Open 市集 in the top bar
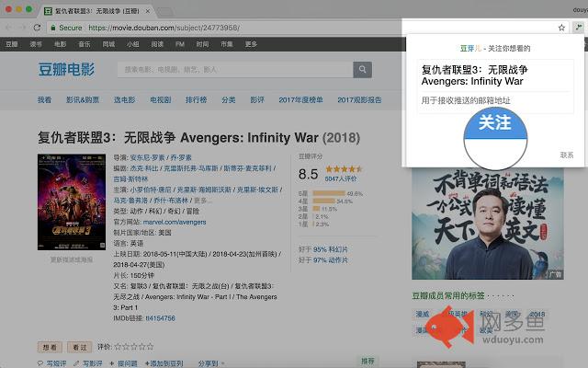Image resolution: width=588 pixels, height=368 pixels. tap(227, 44)
